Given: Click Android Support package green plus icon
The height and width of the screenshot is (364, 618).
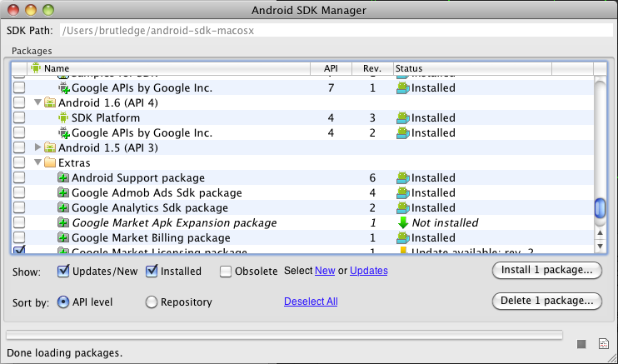Looking at the screenshot, I should (x=63, y=178).
